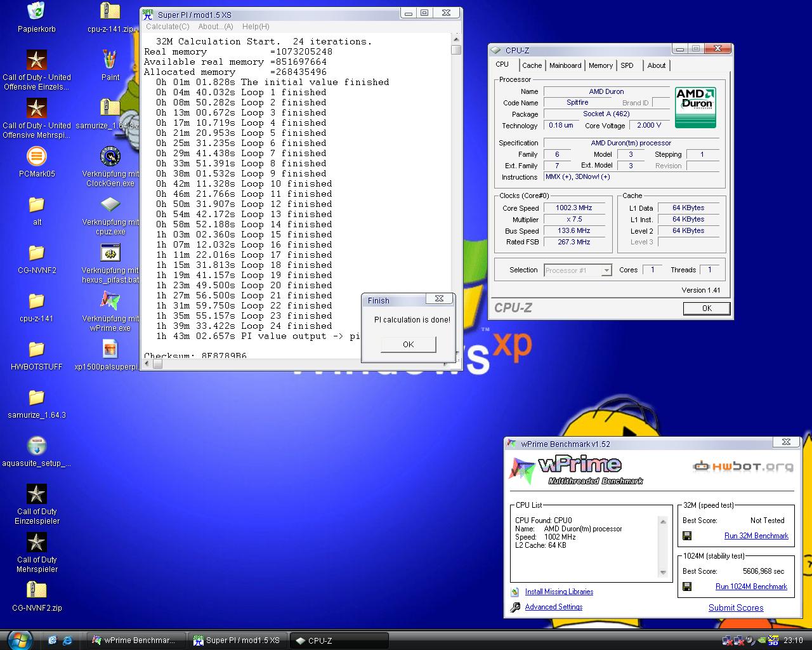812x650 pixels.
Task: Expand the Processor #1 selection dropdown
Action: point(606,270)
